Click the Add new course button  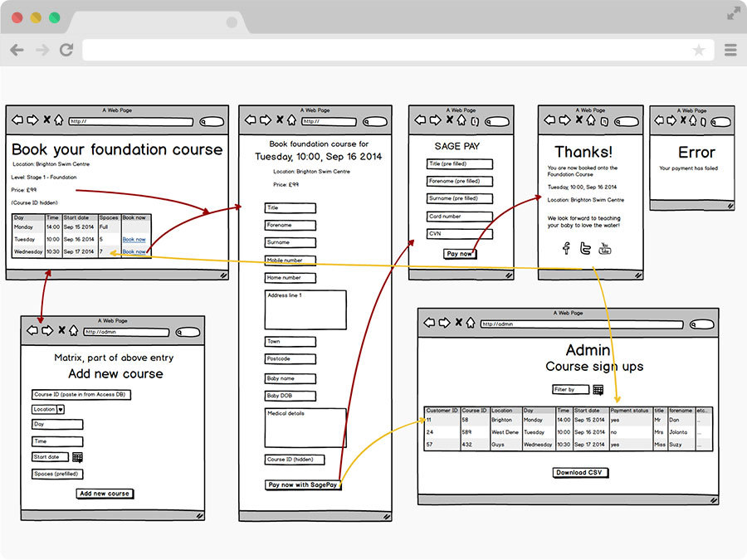pos(105,494)
